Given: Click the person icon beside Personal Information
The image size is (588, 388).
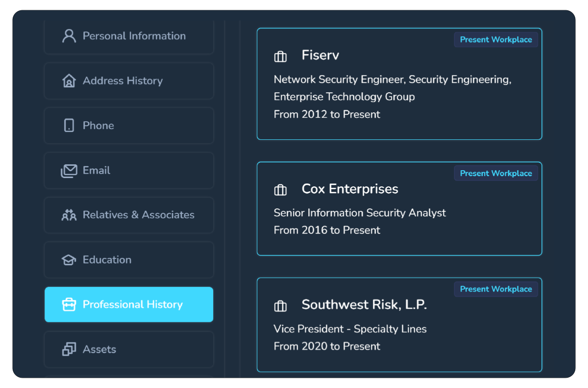Looking at the screenshot, I should pos(69,36).
